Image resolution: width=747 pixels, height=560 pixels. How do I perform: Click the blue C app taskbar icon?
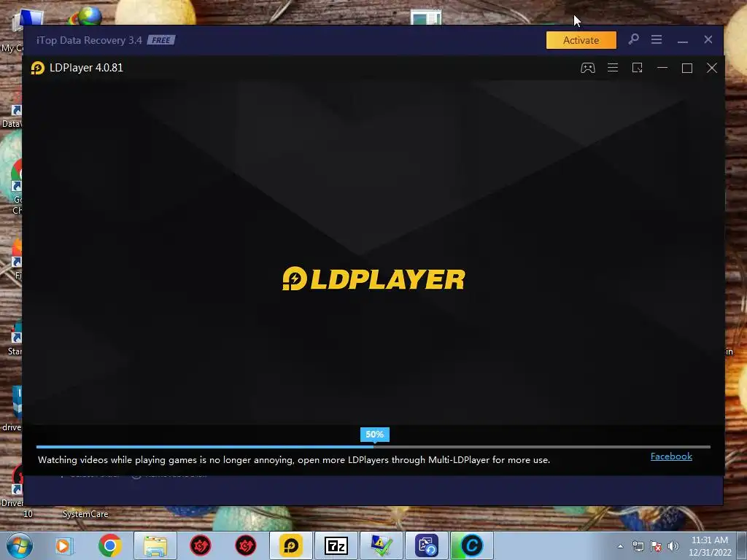[472, 545]
